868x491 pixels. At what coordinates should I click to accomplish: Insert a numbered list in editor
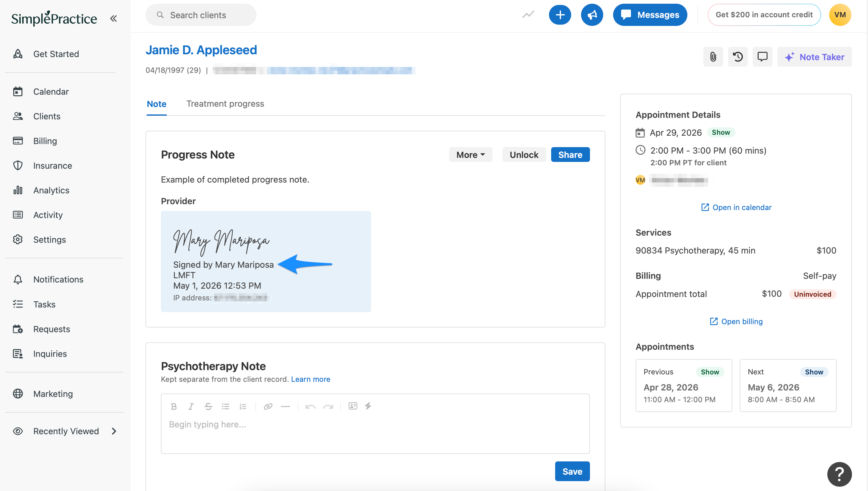243,406
